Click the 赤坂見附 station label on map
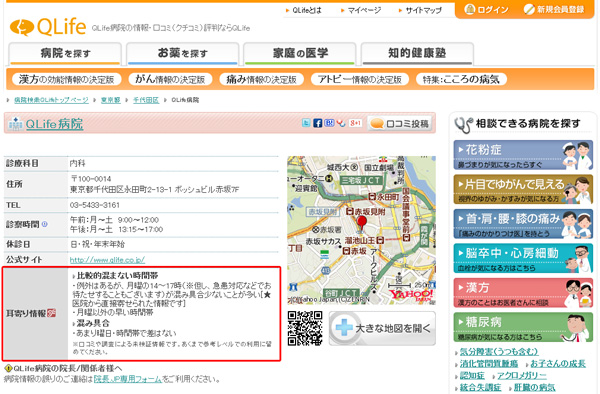The height and width of the screenshot is (394, 600). [365, 211]
